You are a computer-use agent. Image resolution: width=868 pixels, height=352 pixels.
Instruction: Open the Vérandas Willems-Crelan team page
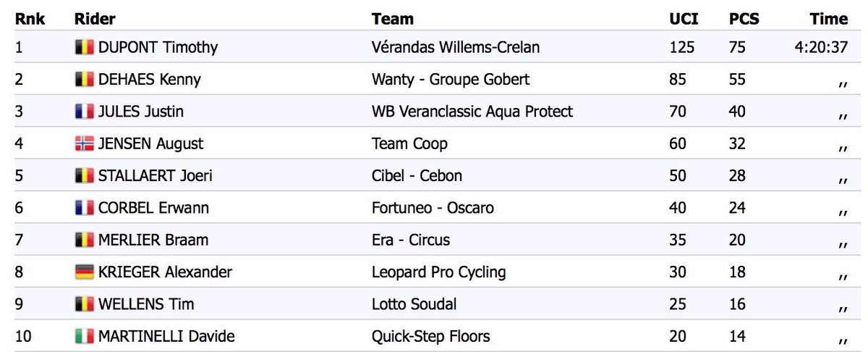(456, 48)
